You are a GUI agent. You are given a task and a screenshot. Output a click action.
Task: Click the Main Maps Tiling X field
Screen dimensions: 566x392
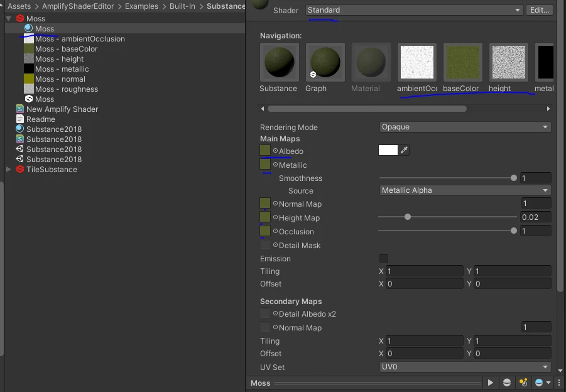425,271
